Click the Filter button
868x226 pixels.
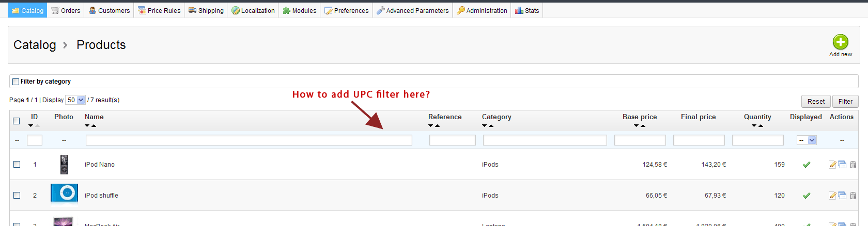(845, 101)
